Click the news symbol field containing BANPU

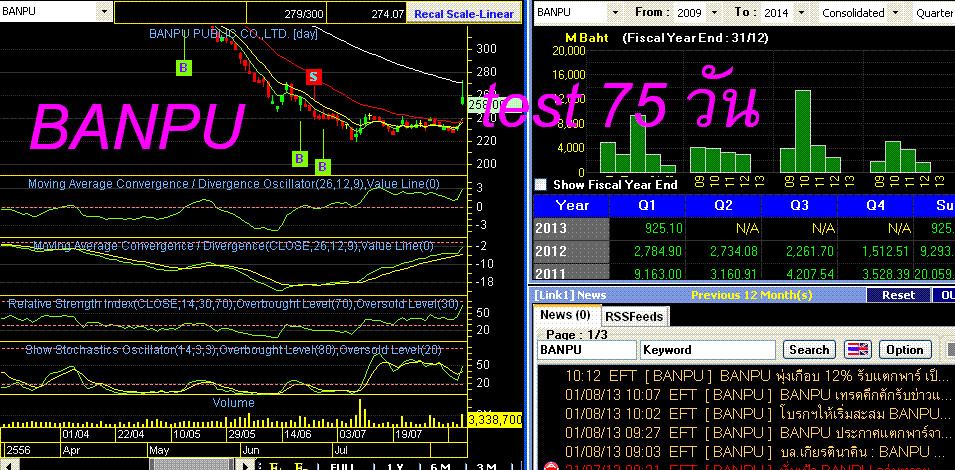[x=586, y=350]
